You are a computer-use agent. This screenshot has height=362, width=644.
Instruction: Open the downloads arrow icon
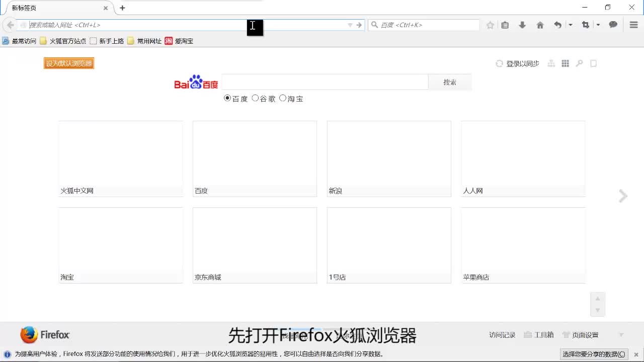(x=522, y=25)
